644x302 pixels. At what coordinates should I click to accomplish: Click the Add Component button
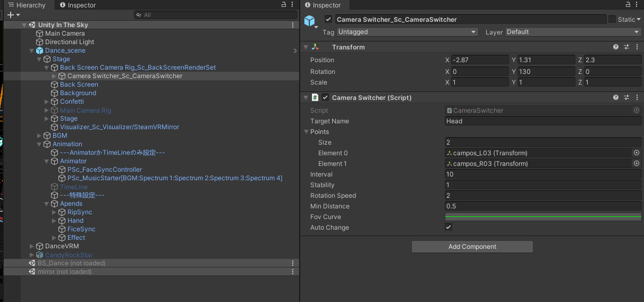tap(472, 247)
